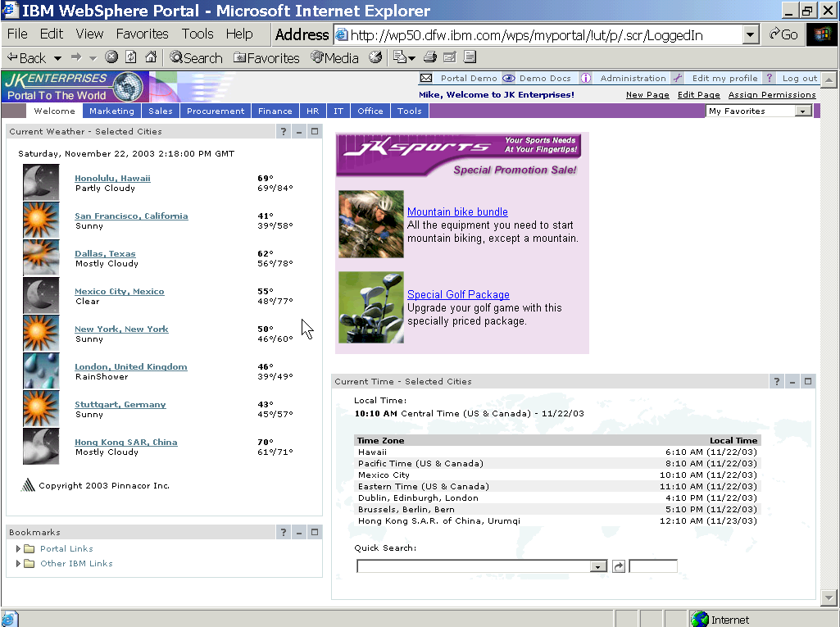Click the London rain shower icon

pyautogui.click(x=41, y=370)
